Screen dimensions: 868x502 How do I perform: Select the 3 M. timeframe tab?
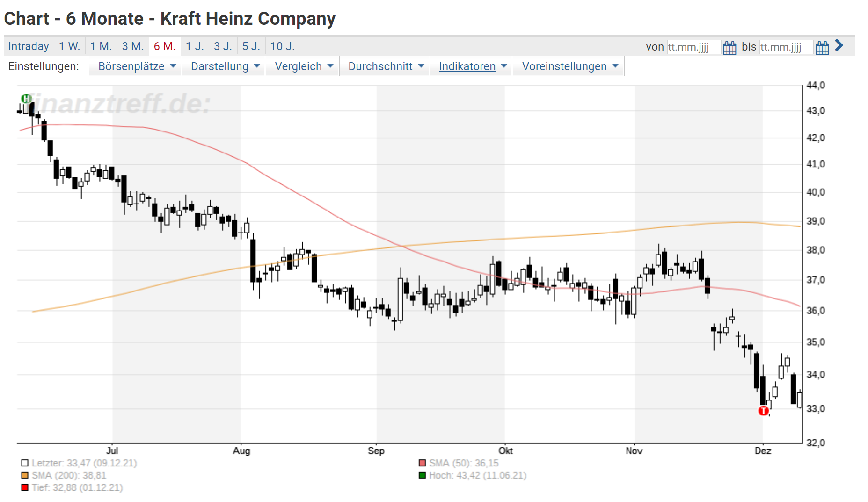(x=133, y=46)
